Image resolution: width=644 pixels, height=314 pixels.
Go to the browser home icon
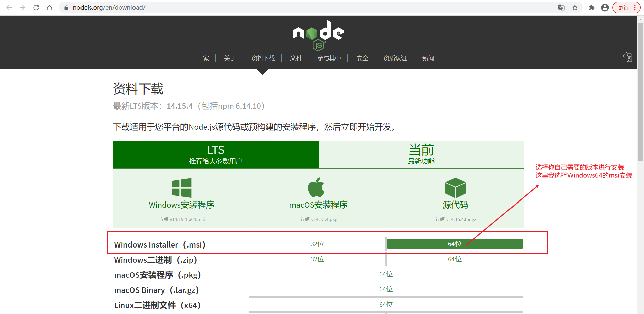coord(49,7)
